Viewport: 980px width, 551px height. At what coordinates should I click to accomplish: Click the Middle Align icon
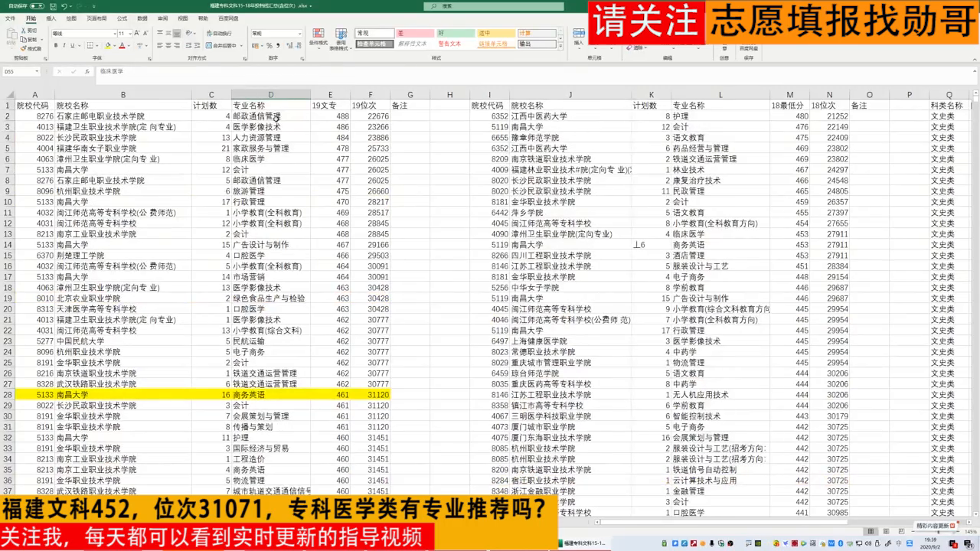[x=168, y=33]
